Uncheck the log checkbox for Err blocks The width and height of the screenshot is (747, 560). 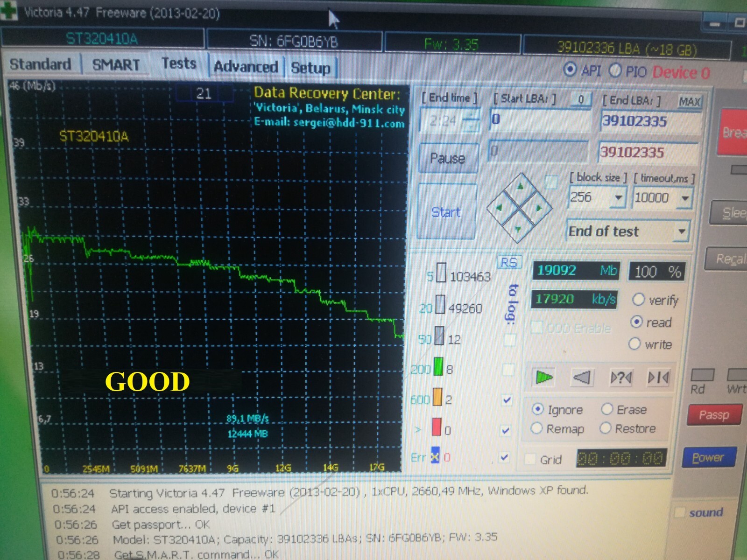[504, 457]
